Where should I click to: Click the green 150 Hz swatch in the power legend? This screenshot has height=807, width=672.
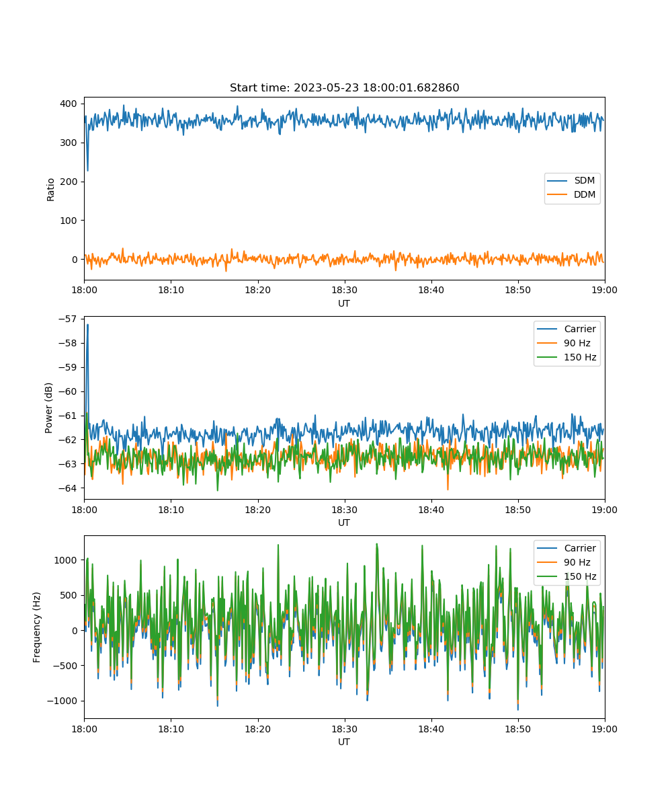click(548, 357)
